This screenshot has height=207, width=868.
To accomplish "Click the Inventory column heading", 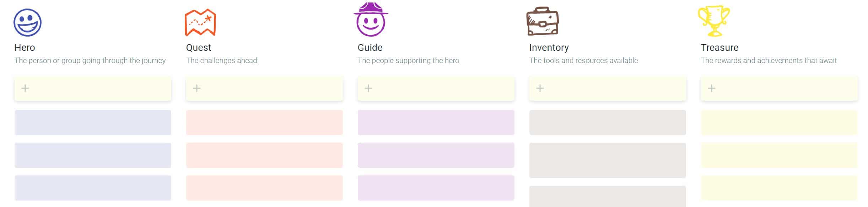I will point(549,48).
